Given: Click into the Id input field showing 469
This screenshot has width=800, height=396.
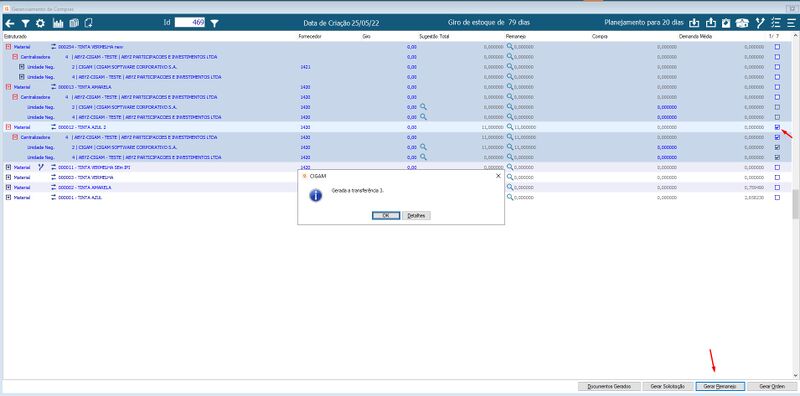Looking at the screenshot, I should click(x=190, y=23).
